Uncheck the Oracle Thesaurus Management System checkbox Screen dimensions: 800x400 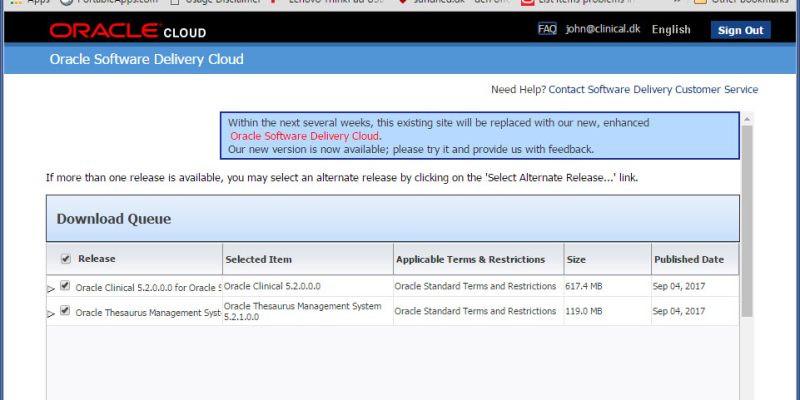65,310
